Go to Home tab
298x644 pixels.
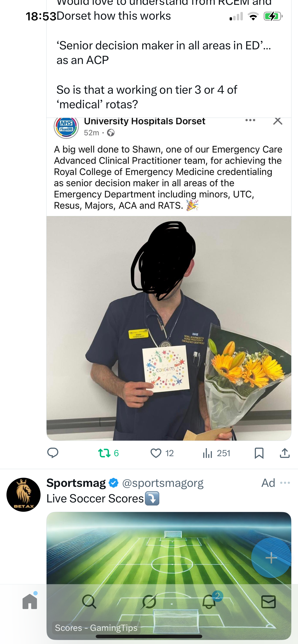(30, 601)
